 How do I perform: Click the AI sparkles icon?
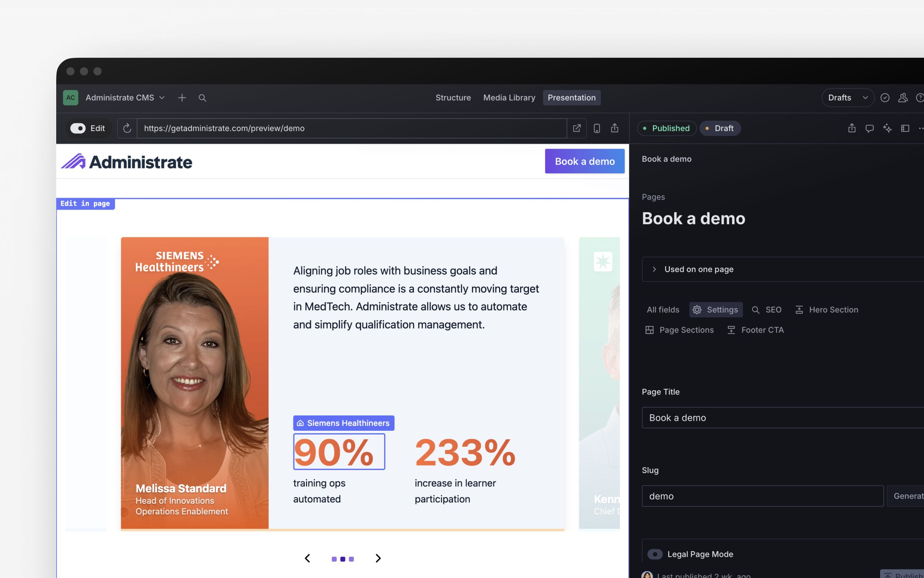(x=887, y=128)
